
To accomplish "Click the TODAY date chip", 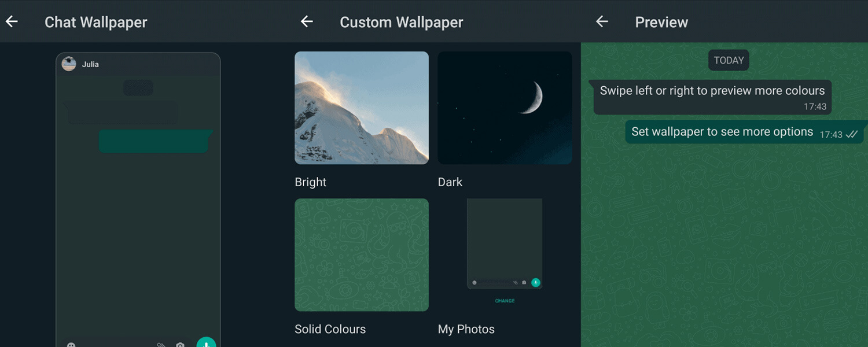I will (729, 60).
